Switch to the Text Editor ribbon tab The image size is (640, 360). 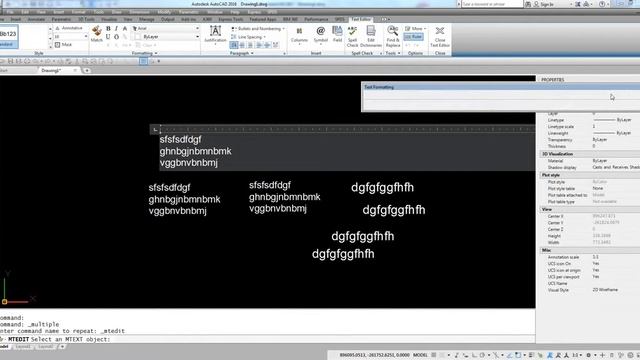[360, 19]
